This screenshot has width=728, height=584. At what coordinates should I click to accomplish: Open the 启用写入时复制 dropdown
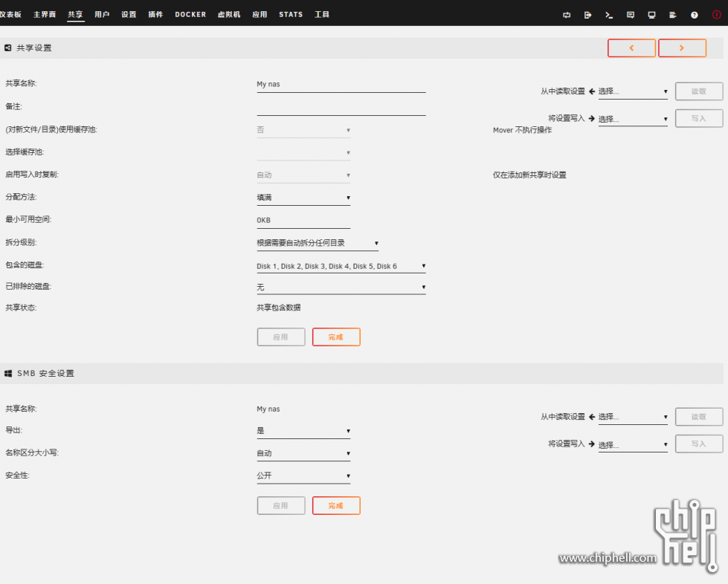coord(303,175)
